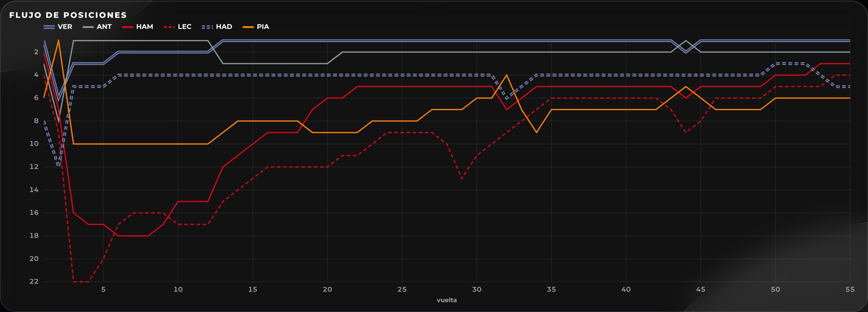
Task: Toggle the ANT series in legend
Action: 97,27
